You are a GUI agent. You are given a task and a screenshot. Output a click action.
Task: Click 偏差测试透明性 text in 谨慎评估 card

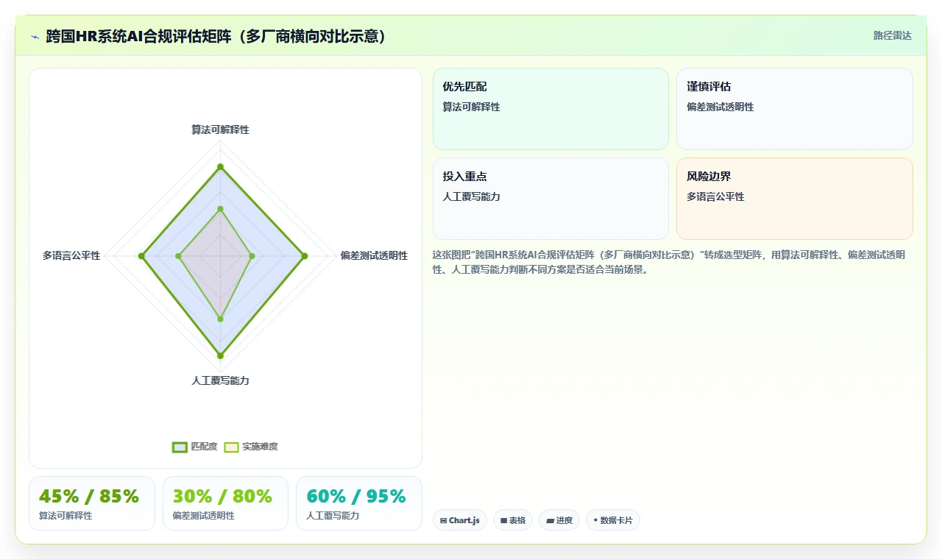[x=720, y=107]
